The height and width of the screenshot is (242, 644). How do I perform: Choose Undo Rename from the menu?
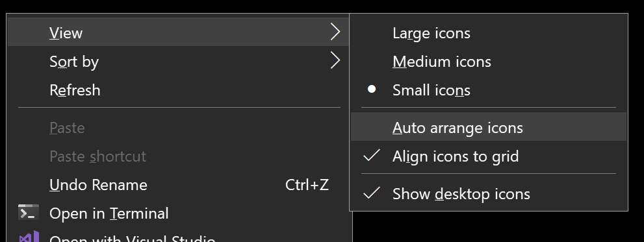[178, 184]
